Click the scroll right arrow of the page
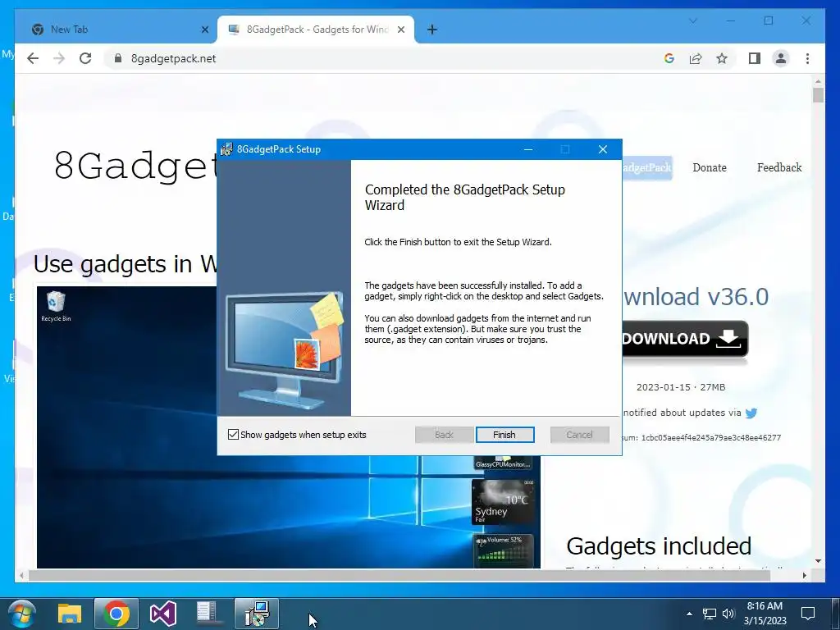This screenshot has width=840, height=630. coord(804,575)
